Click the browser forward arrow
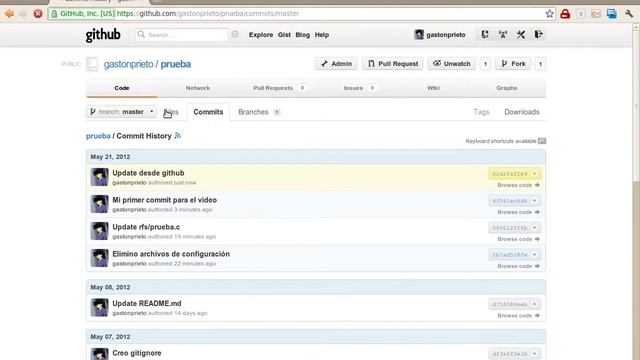Viewport: 640px width, 360px height. (23, 13)
